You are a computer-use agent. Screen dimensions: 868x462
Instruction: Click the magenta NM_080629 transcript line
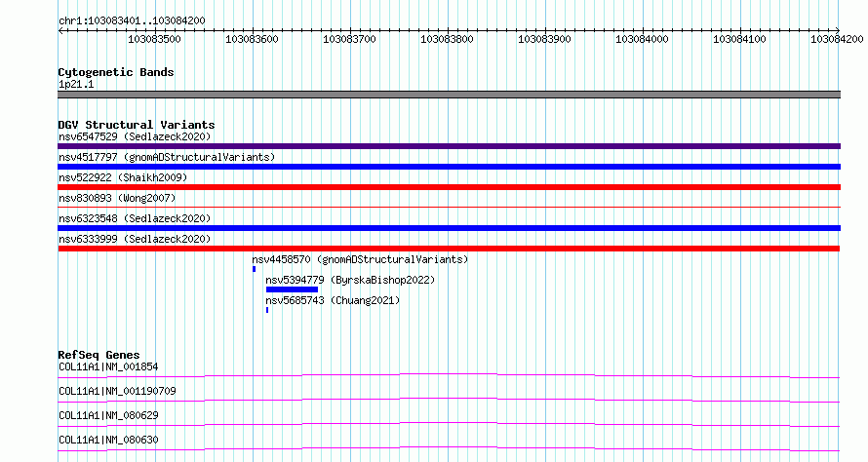pyautogui.click(x=449, y=425)
